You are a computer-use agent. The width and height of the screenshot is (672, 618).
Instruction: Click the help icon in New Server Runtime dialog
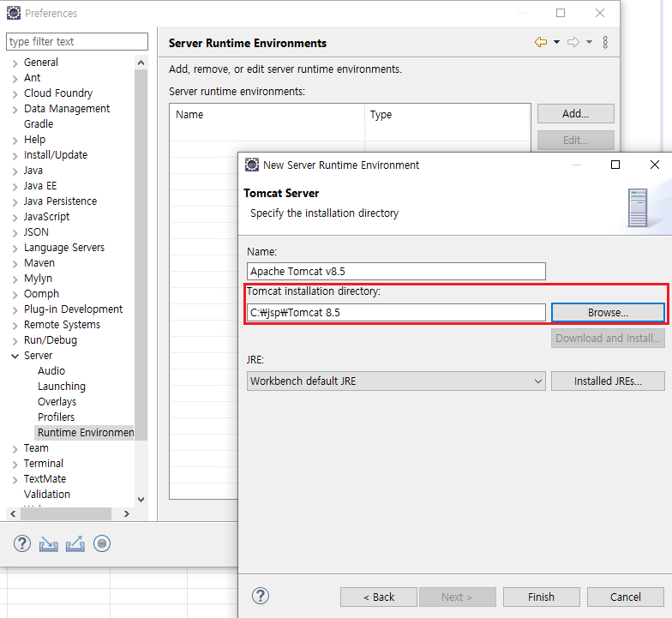pos(261,597)
